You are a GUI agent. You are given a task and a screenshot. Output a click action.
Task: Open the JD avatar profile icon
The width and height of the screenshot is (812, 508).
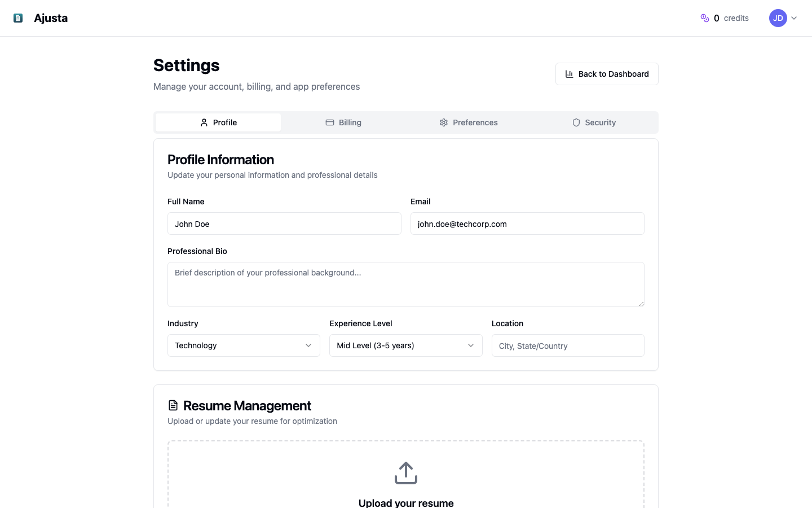point(778,17)
